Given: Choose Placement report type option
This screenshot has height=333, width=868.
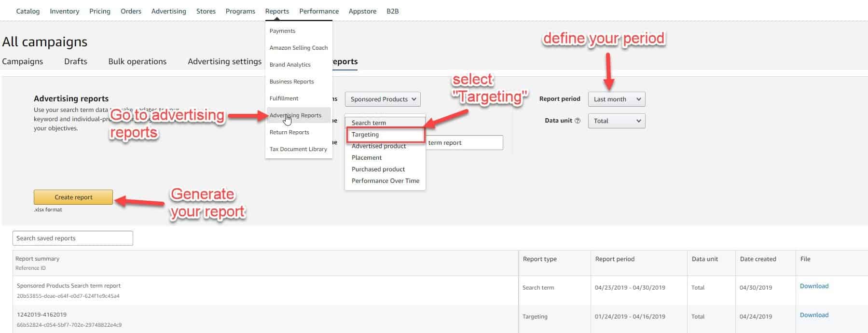Looking at the screenshot, I should [x=367, y=158].
